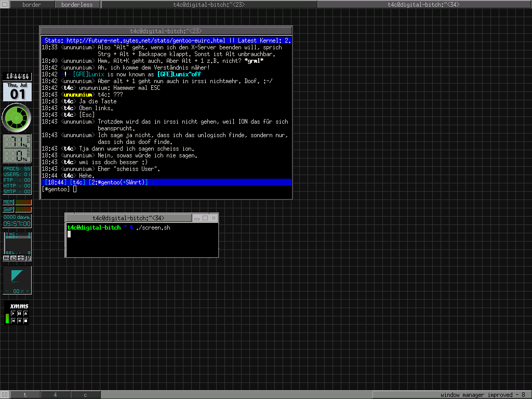Screen dimensions: 532x399
Task: Click './screen.sh' command in the <34> terminal
Action: 153,228
